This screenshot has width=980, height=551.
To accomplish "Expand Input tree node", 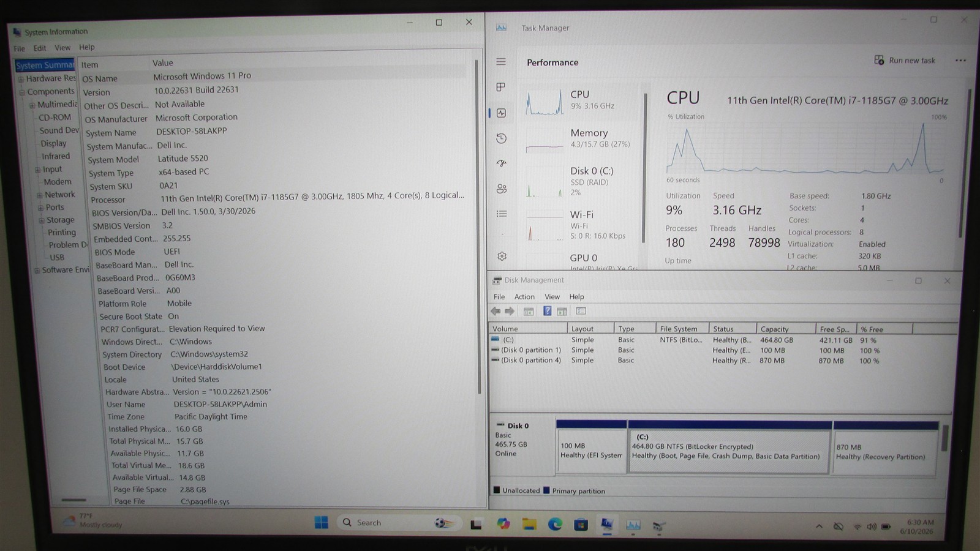I will [x=38, y=170].
